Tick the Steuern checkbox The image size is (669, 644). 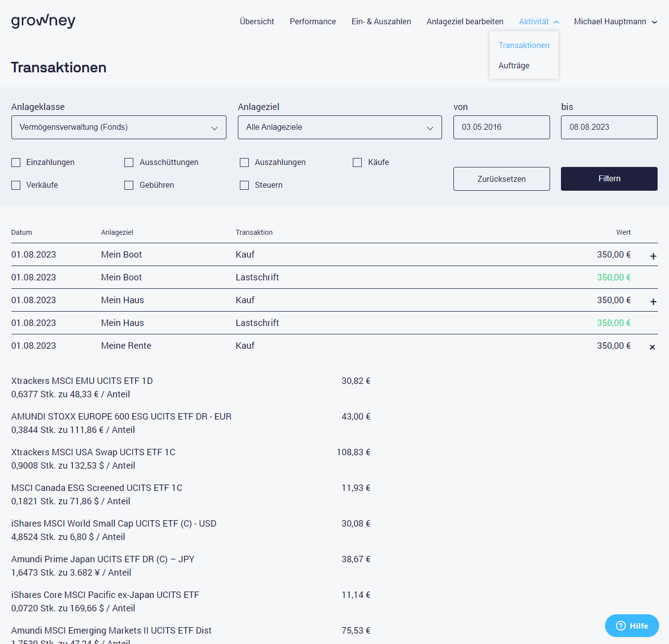244,185
